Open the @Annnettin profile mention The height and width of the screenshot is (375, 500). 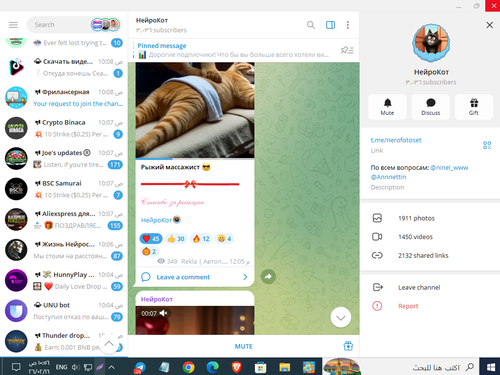click(388, 177)
